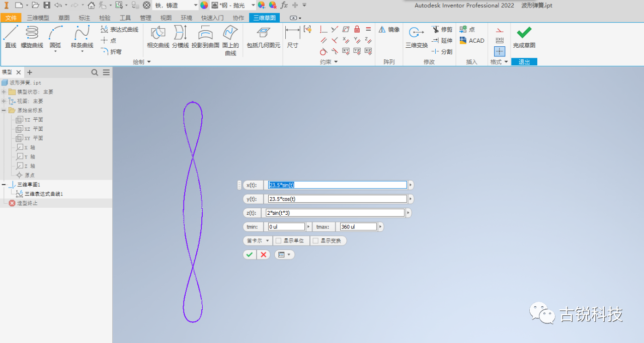This screenshot has height=343, width=644.
Task: Pick the 样条曲线 spline tool
Action: 82,38
